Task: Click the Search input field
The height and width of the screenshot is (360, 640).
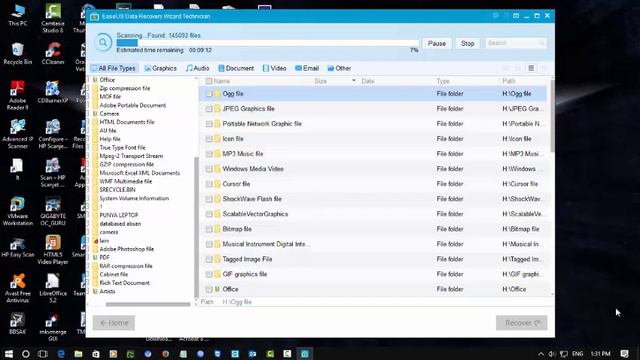Action: (x=516, y=43)
